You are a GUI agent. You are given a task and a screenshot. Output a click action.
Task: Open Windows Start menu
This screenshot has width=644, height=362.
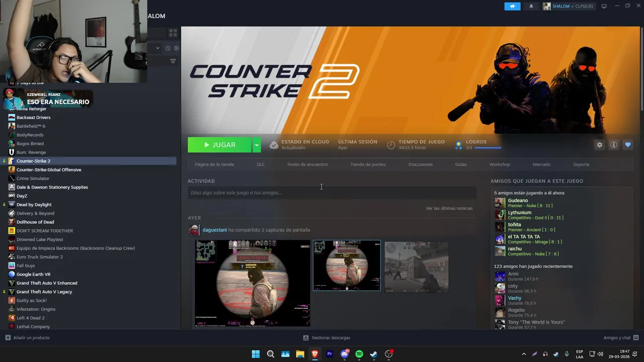256,354
